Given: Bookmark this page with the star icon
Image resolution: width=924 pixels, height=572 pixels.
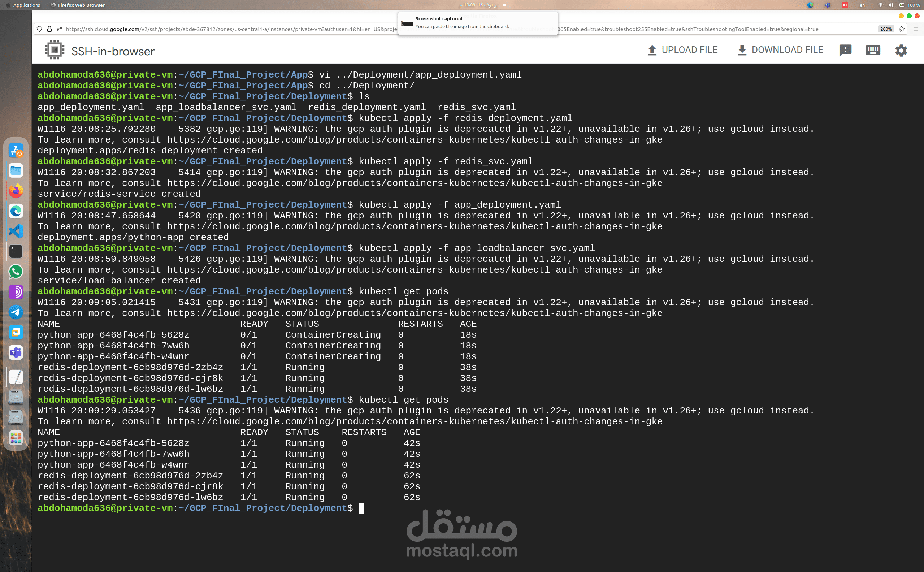Looking at the screenshot, I should click(902, 29).
